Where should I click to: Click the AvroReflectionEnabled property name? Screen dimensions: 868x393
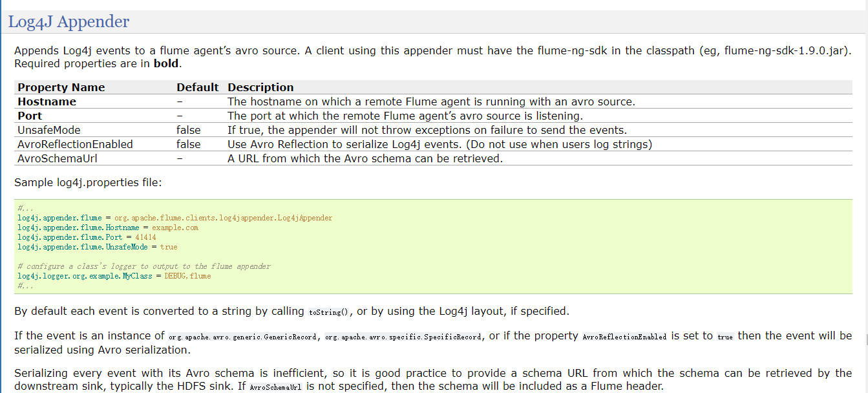(75, 144)
